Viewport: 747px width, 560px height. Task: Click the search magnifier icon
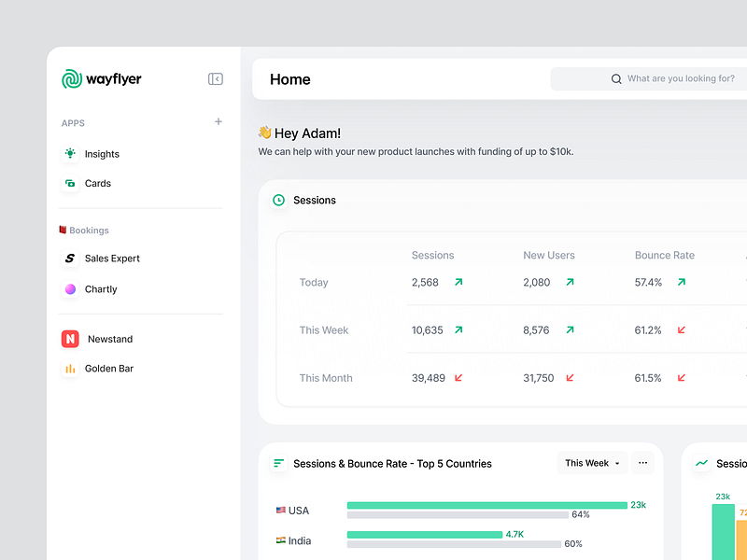pos(615,79)
